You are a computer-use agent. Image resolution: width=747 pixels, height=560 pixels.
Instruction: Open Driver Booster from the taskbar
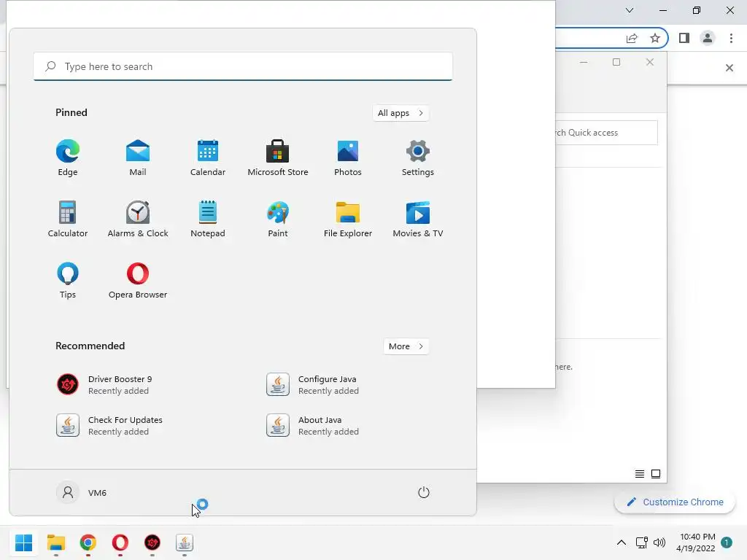(x=152, y=542)
